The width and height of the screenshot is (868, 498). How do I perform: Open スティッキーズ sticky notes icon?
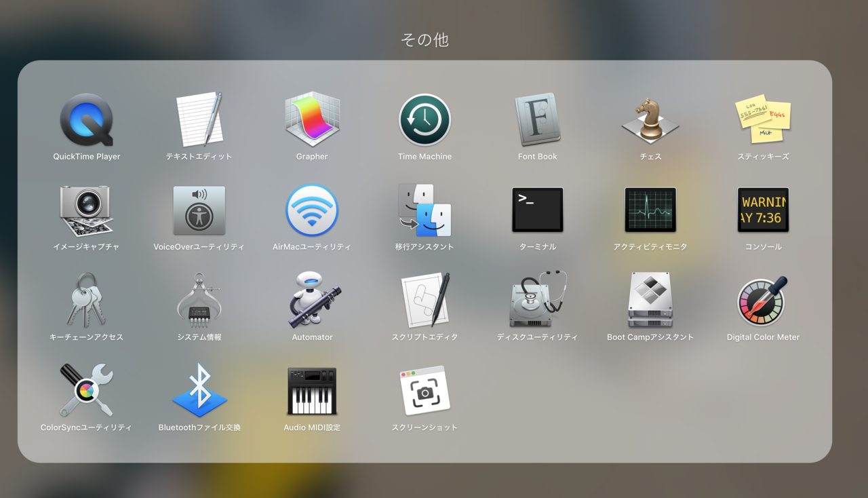(x=763, y=119)
